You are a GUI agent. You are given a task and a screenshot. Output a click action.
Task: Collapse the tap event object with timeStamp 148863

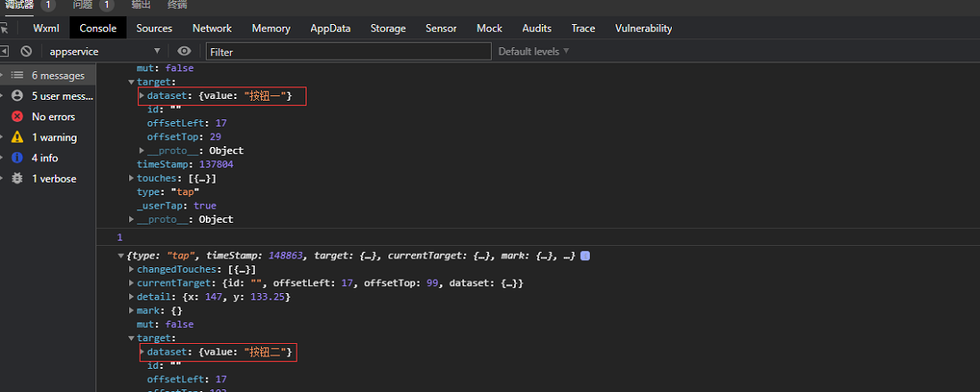pos(120,256)
